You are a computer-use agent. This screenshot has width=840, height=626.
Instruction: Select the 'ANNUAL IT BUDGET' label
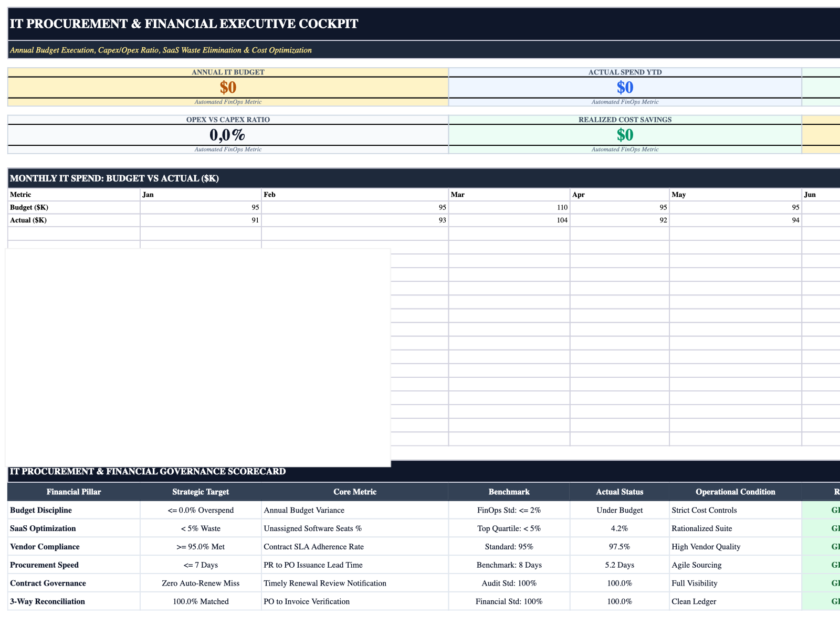pyautogui.click(x=228, y=72)
